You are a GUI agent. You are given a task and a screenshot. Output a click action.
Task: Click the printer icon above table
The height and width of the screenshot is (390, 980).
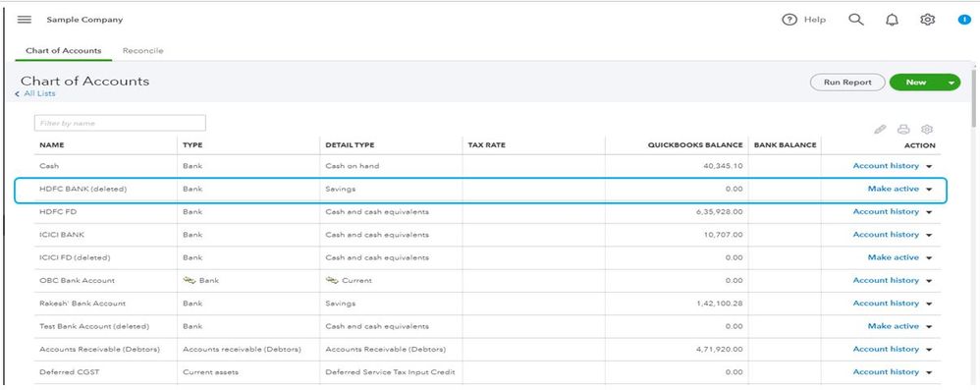coord(903,130)
